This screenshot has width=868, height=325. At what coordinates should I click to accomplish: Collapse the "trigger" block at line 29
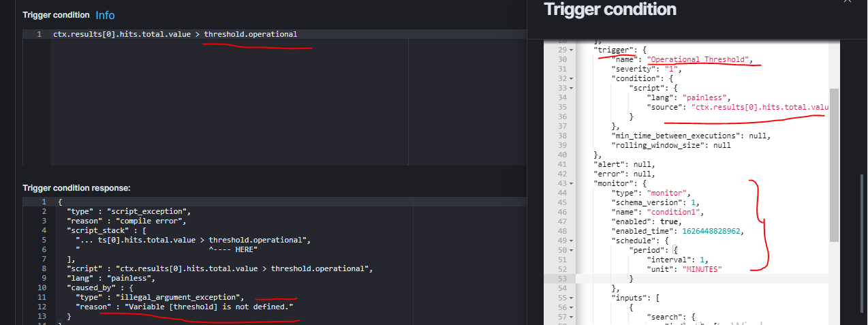click(x=571, y=50)
